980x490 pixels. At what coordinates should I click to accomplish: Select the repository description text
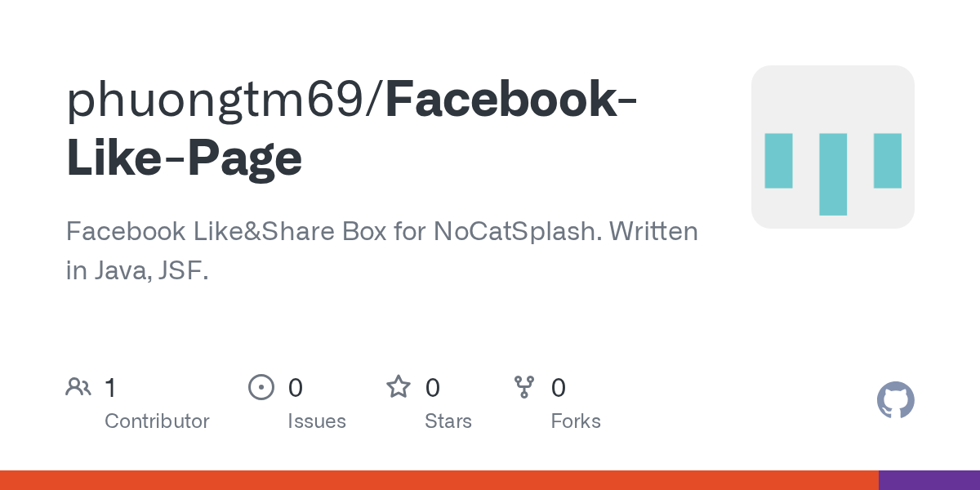(x=382, y=251)
